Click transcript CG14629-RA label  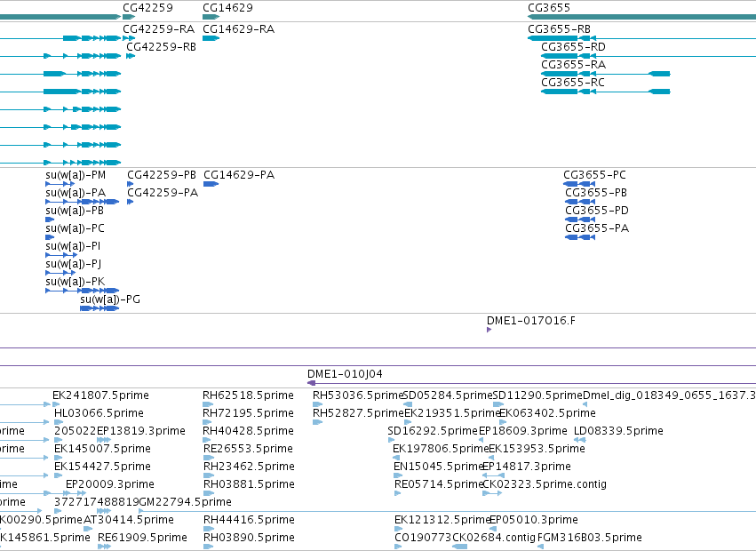[239, 29]
